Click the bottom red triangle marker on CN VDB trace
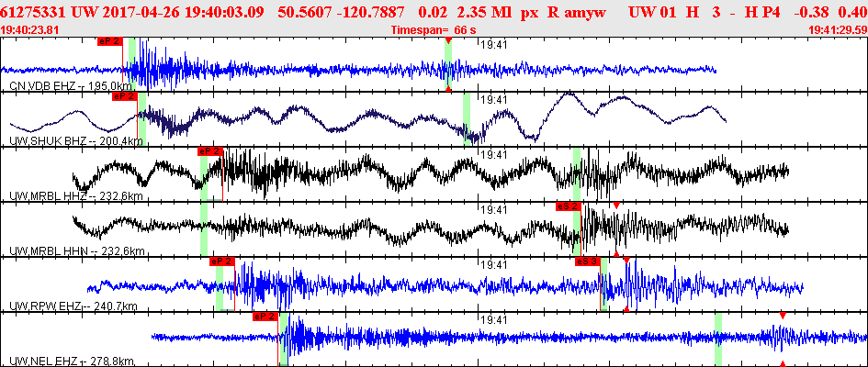 [448, 88]
